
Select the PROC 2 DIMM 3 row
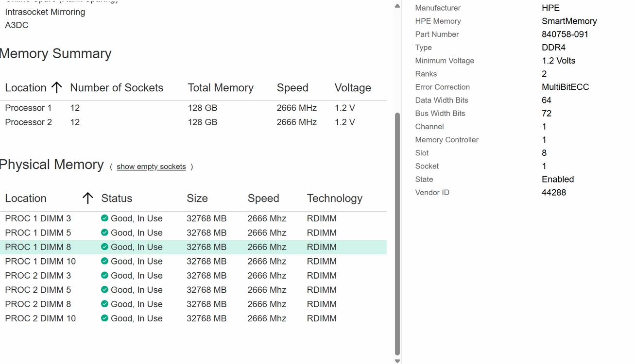193,275
